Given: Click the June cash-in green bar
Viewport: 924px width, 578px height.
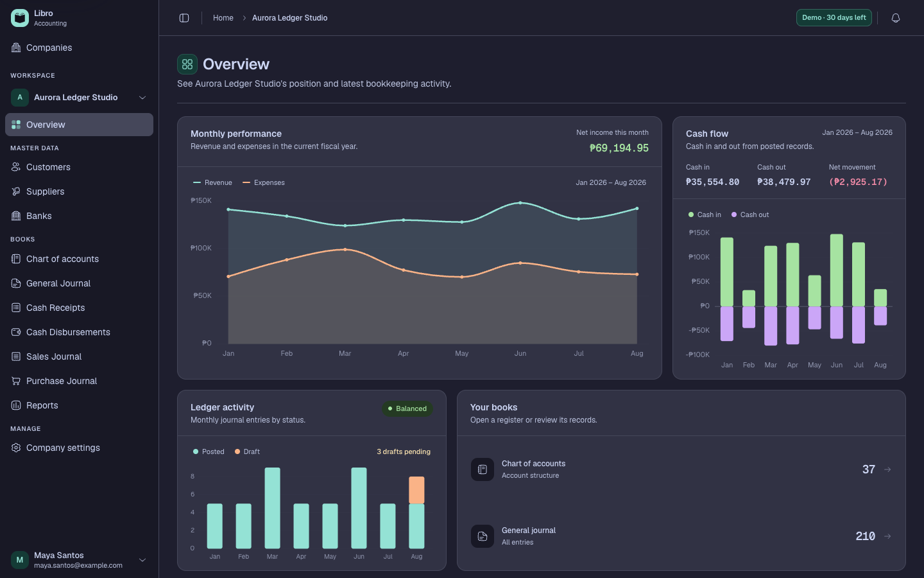Looking at the screenshot, I should [837, 270].
